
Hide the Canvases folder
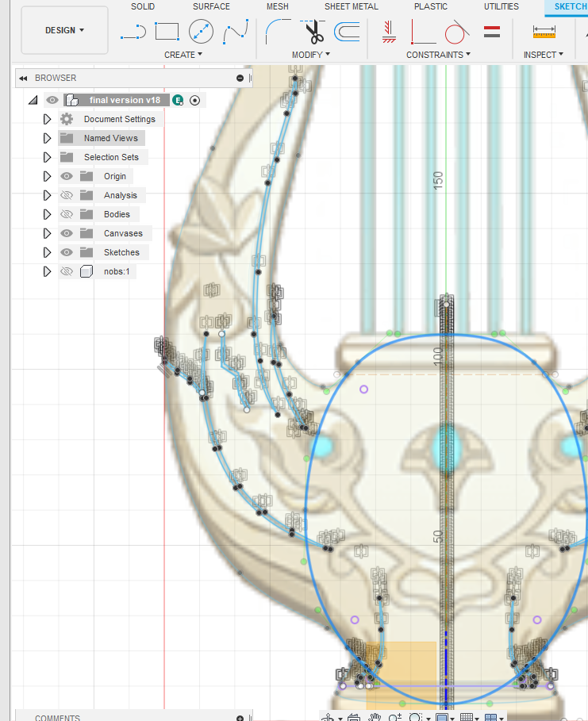point(67,233)
